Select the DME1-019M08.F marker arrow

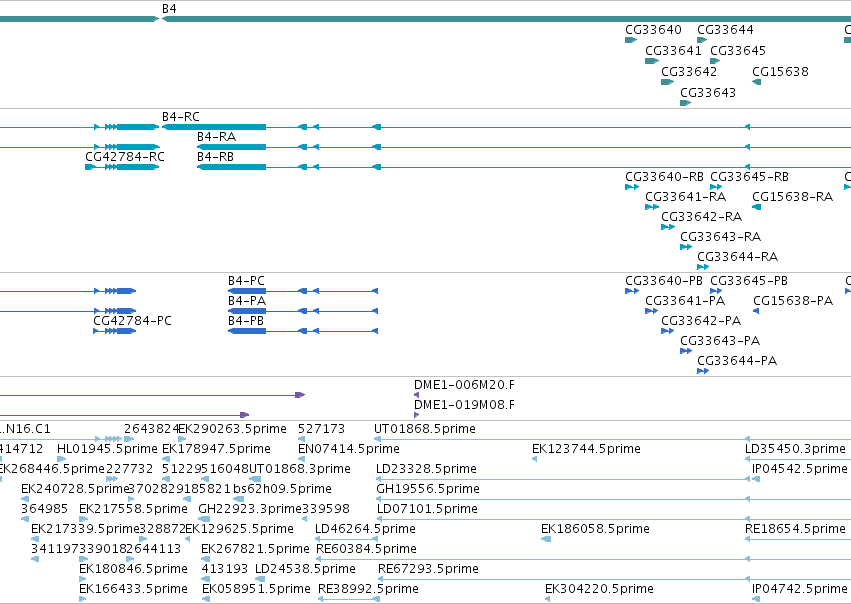416,415
